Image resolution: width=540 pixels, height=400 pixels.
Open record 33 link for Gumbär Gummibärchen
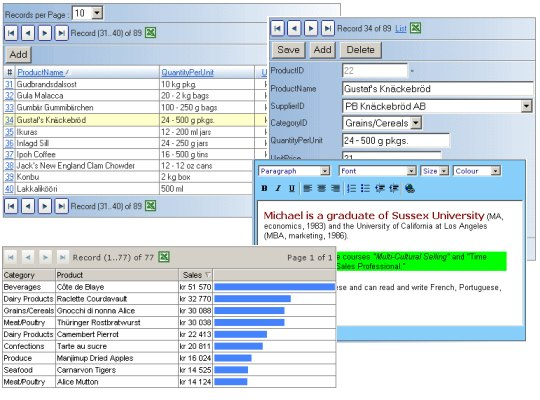pyautogui.click(x=9, y=107)
